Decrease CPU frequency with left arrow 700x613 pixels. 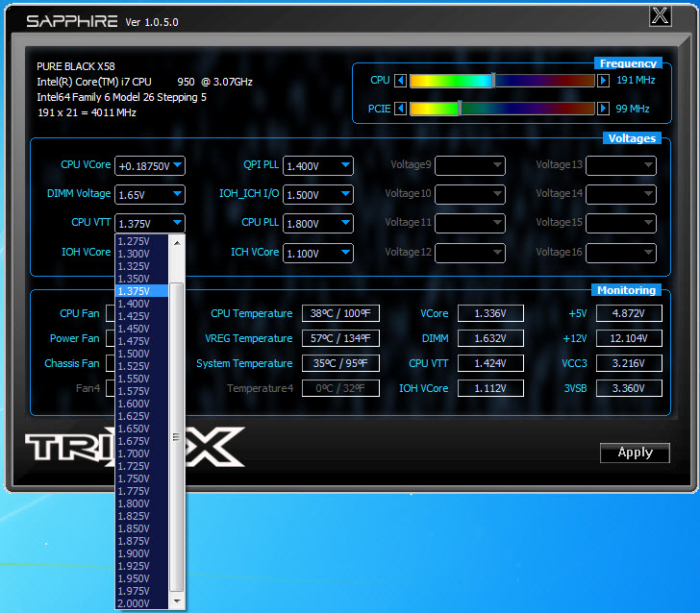pyautogui.click(x=400, y=81)
